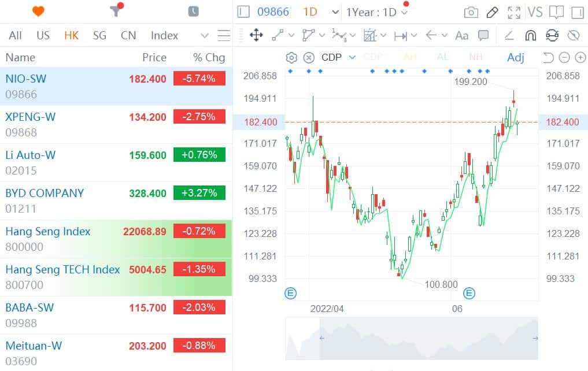Open the chevron dropdown next to Index tab
The width and height of the screenshot is (588, 371).
click(x=205, y=35)
